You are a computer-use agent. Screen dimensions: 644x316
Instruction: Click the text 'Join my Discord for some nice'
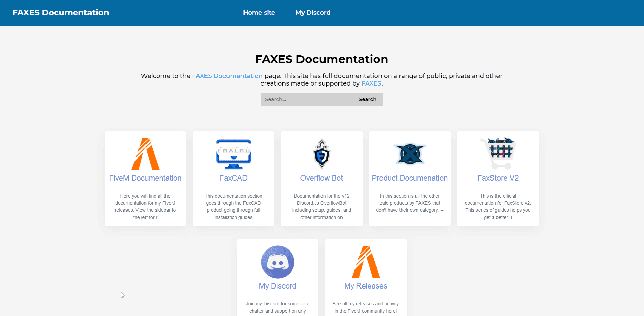(x=278, y=304)
